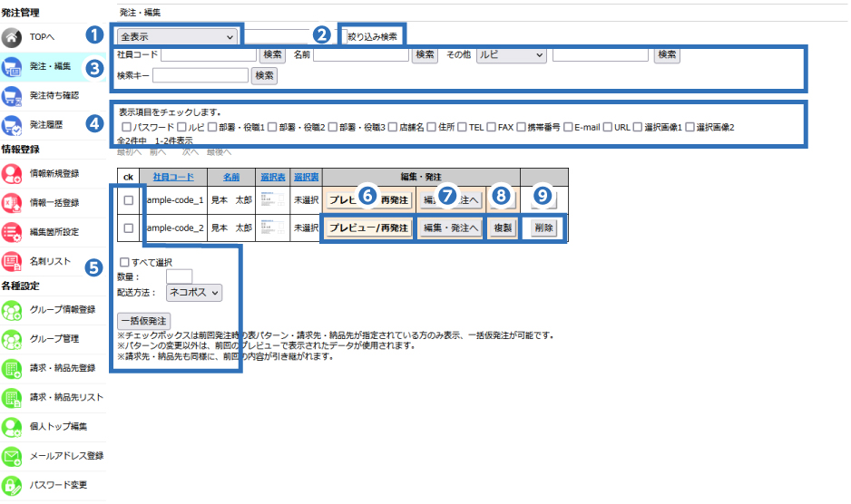This screenshot has height=504, width=851.
Task: Open the メールアドレス登録 envelope icon
Action: coord(12,456)
